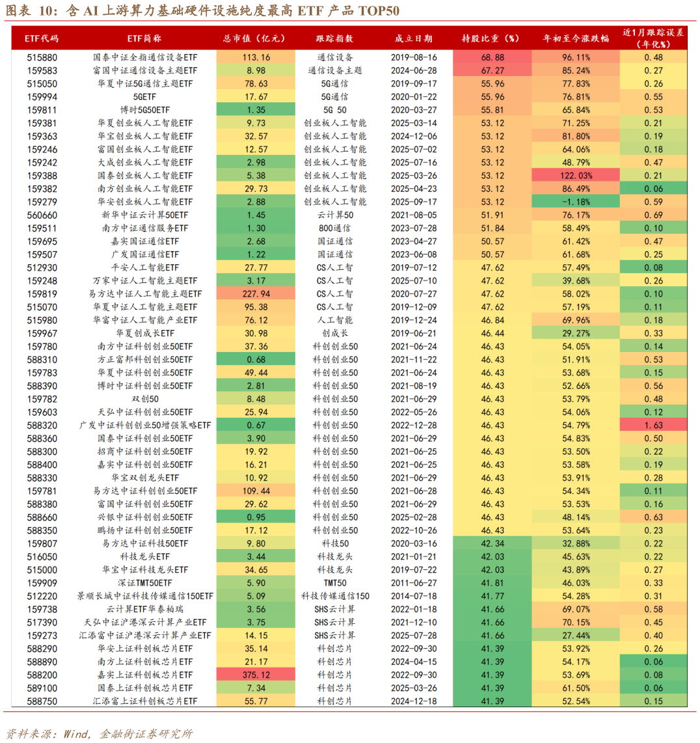Click the 跟踪指数 column header

tap(336, 38)
